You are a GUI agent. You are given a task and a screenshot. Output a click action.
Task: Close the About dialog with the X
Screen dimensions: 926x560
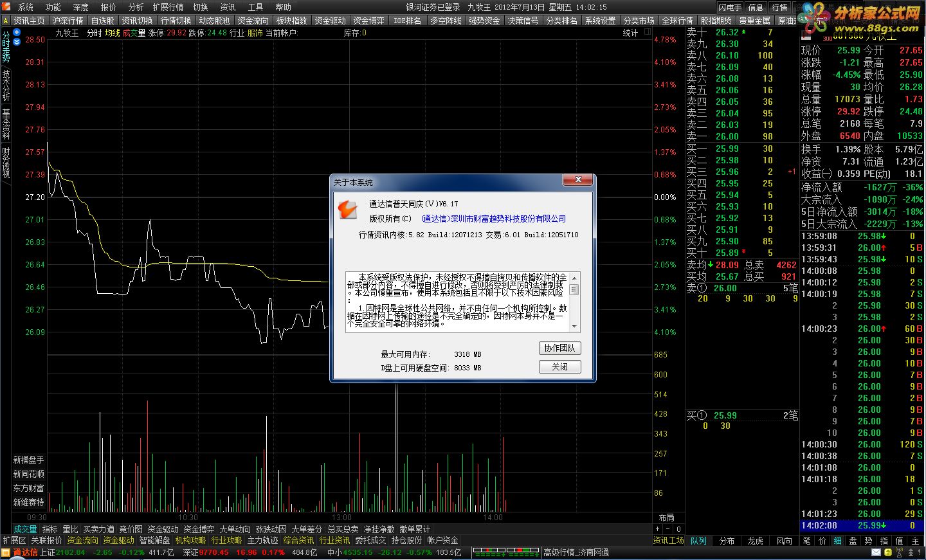point(577,180)
